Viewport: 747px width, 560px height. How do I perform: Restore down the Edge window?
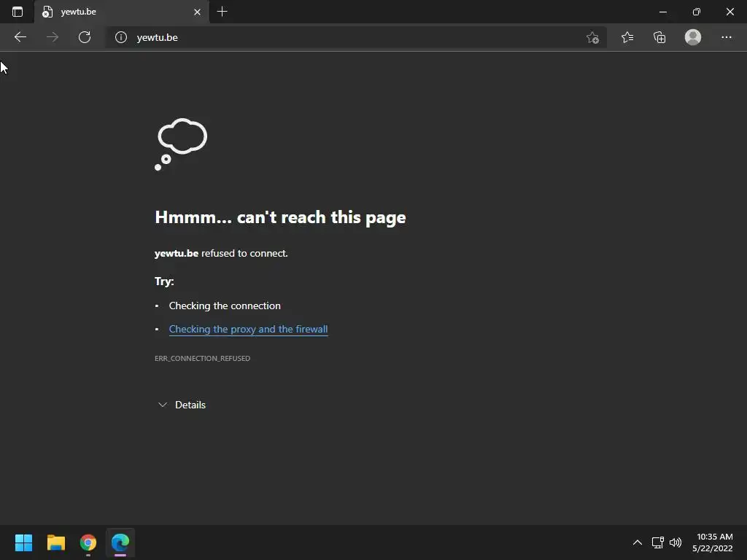tap(697, 12)
